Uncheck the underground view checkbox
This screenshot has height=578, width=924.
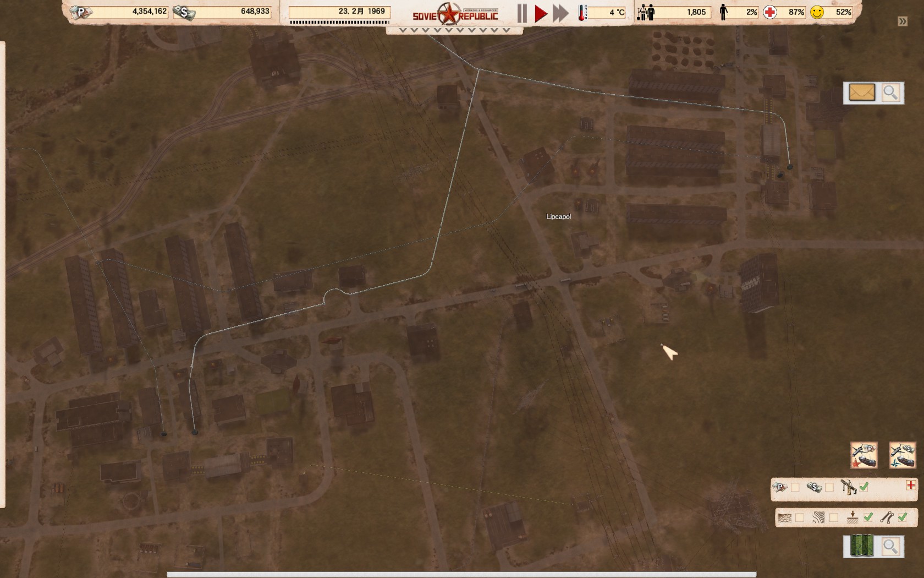pyautogui.click(x=868, y=517)
